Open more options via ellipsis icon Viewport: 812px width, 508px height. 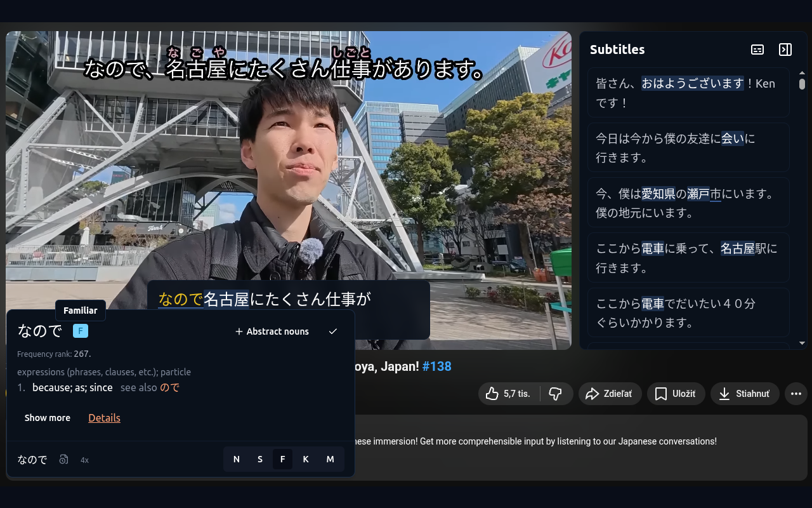pos(796,394)
